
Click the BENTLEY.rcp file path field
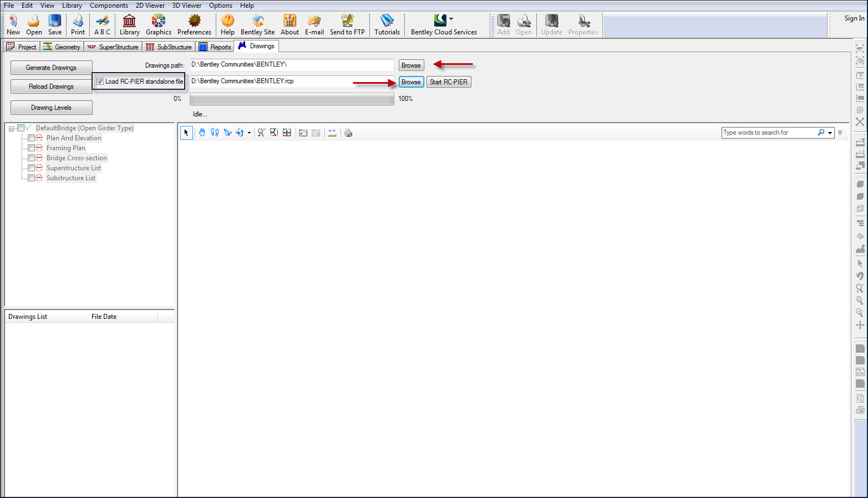(292, 82)
